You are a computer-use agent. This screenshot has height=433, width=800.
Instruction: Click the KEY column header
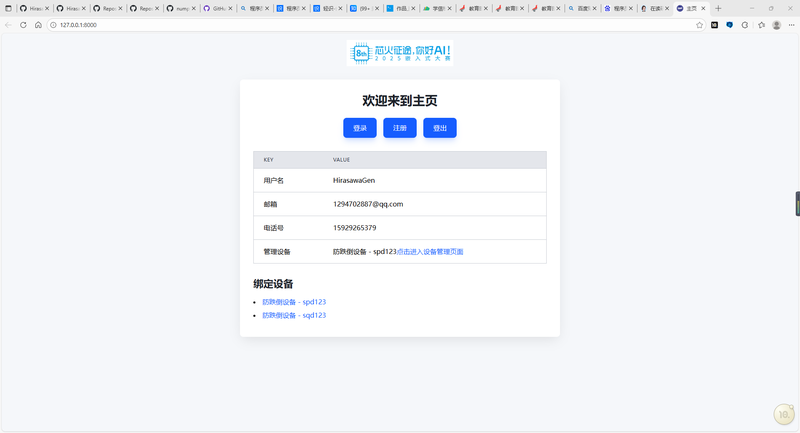[x=268, y=160]
